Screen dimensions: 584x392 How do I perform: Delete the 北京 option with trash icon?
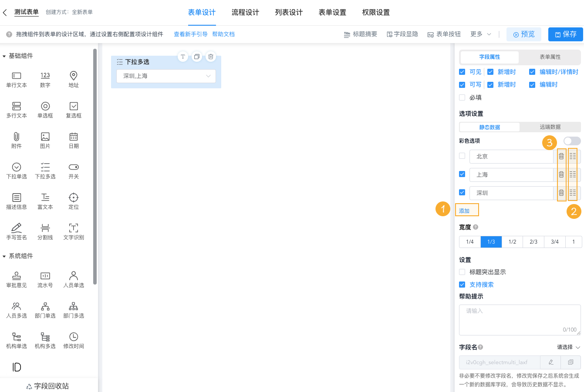[561, 156]
